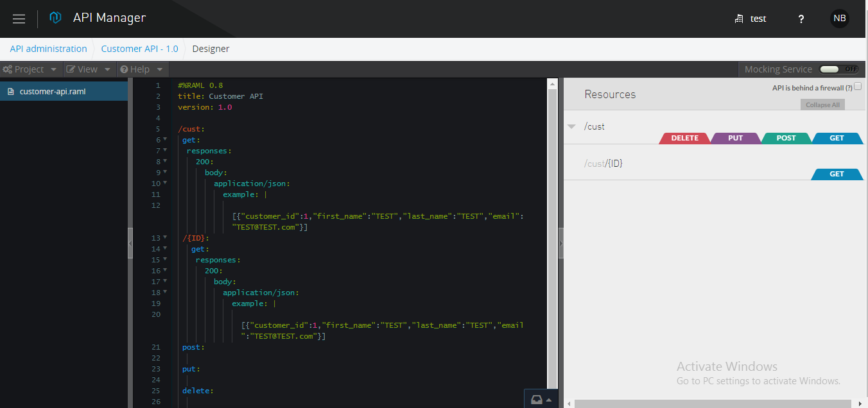Click the API Manager logo icon
This screenshot has width=868, height=408.
pyautogui.click(x=56, y=18)
